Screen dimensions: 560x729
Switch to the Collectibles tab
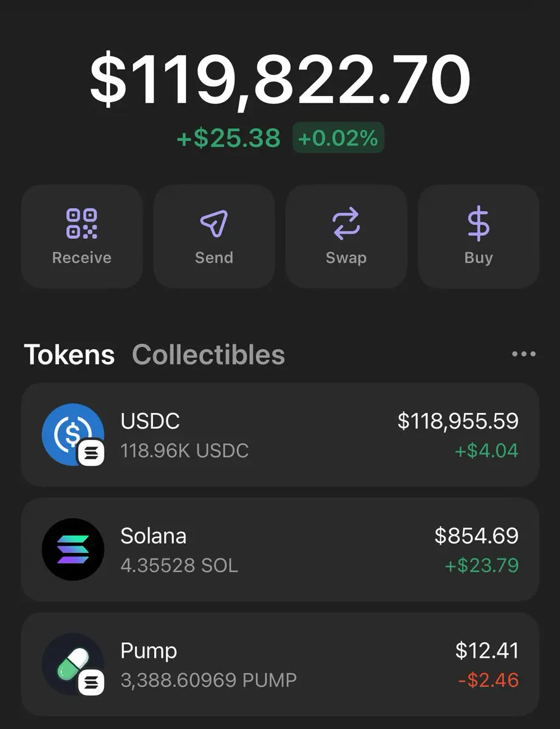[208, 355]
